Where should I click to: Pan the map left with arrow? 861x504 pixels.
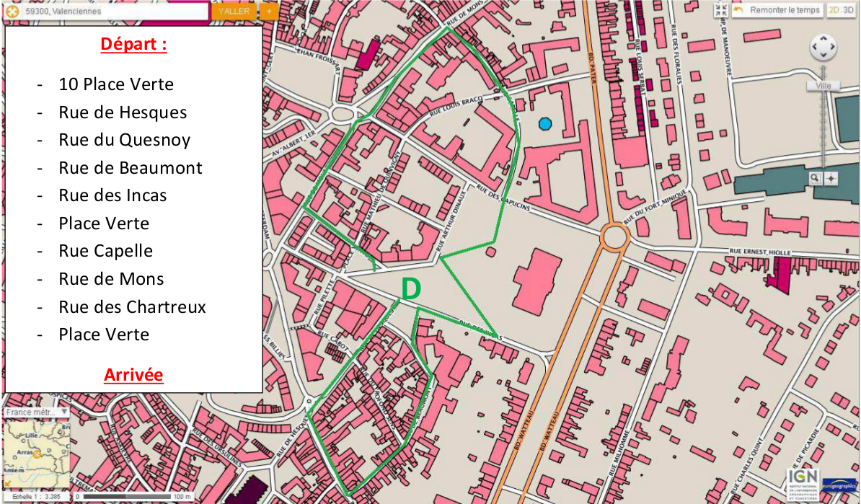(815, 47)
